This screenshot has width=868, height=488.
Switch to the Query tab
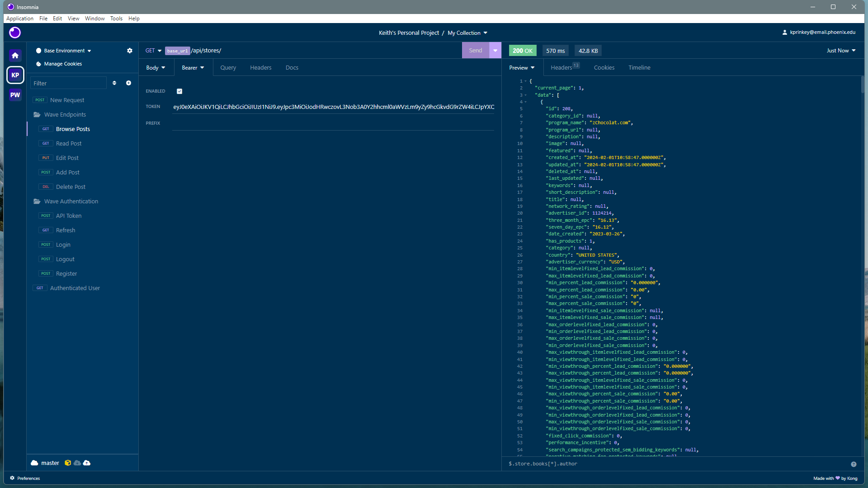228,68
